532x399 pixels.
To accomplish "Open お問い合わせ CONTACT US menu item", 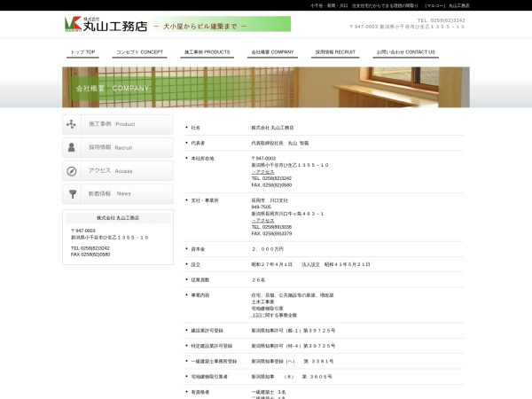I will pos(406,52).
